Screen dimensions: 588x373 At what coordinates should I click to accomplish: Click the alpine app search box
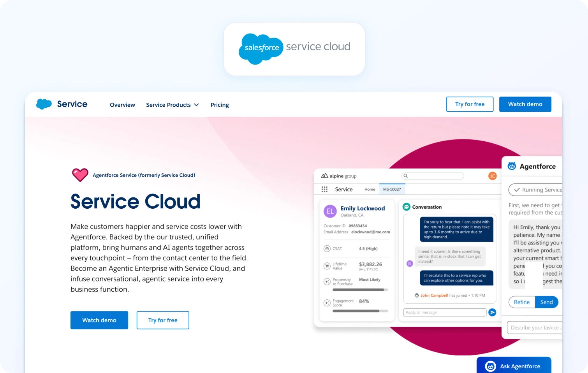[x=433, y=176]
